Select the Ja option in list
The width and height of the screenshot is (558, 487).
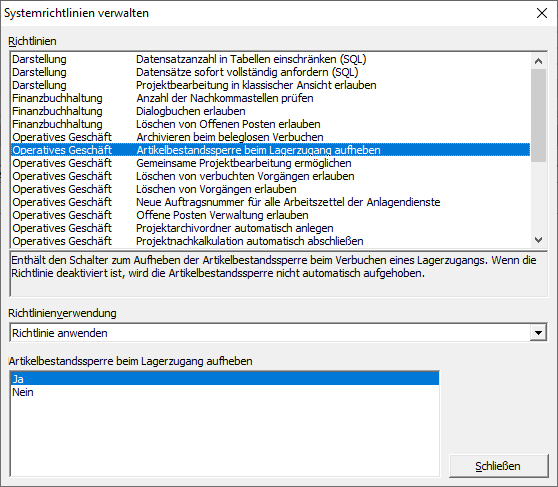pos(225,379)
